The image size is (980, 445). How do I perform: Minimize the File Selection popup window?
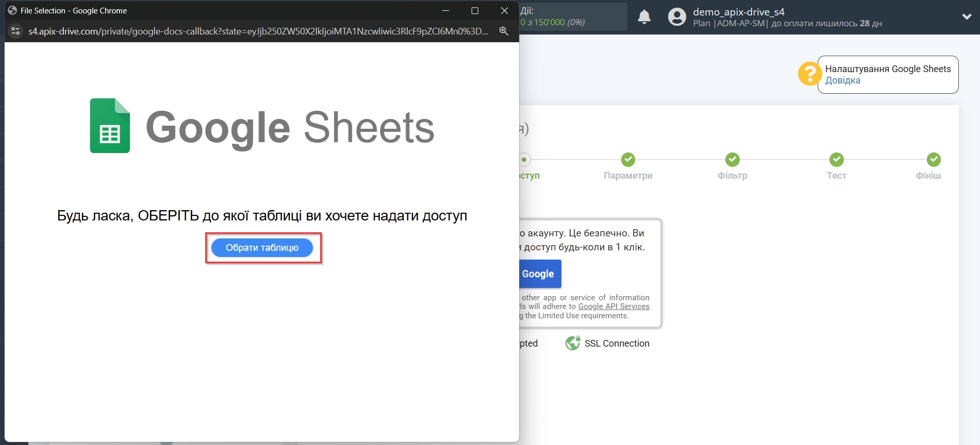[445, 10]
